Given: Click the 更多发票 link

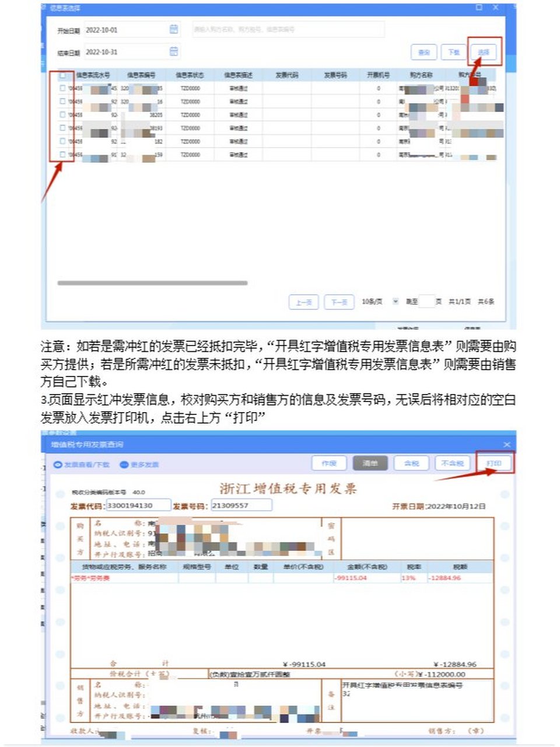Looking at the screenshot, I should (x=145, y=465).
